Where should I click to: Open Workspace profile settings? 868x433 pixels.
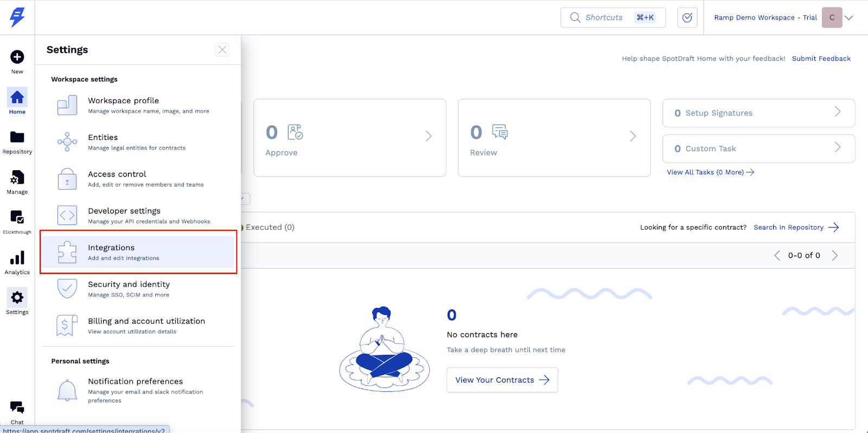point(138,105)
